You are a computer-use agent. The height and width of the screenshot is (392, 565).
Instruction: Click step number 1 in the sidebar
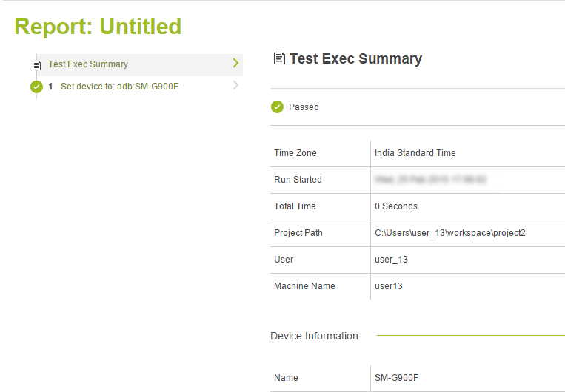tap(50, 87)
